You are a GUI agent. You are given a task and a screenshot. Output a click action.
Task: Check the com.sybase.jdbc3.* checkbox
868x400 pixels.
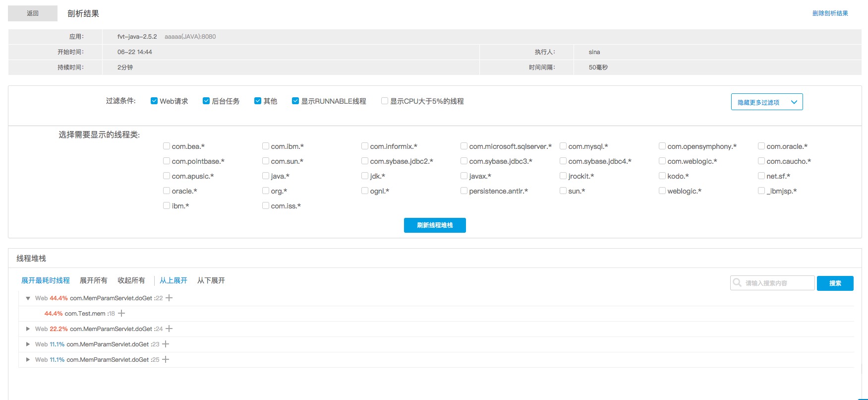coord(464,161)
